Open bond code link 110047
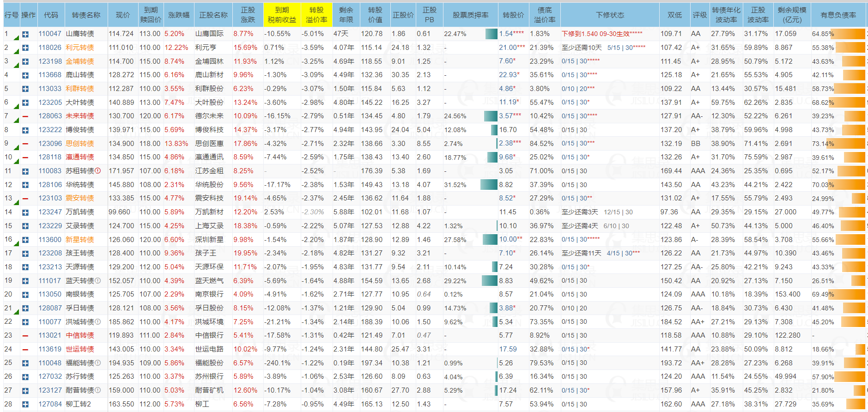The width and height of the screenshot is (868, 412). [50, 34]
